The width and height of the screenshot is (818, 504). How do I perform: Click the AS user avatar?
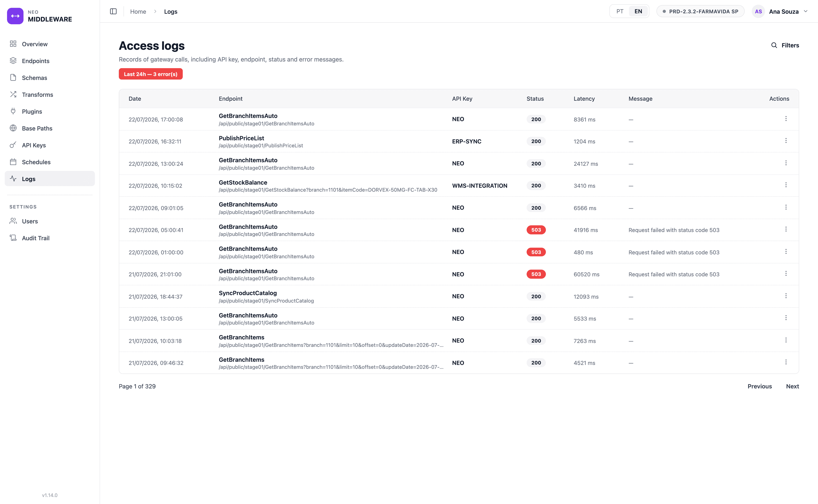(758, 11)
